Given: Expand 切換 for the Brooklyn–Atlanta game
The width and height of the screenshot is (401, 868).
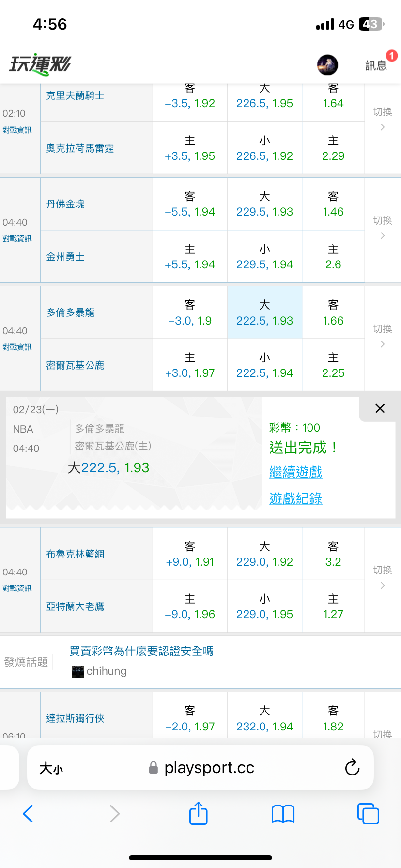Looking at the screenshot, I should tap(383, 577).
